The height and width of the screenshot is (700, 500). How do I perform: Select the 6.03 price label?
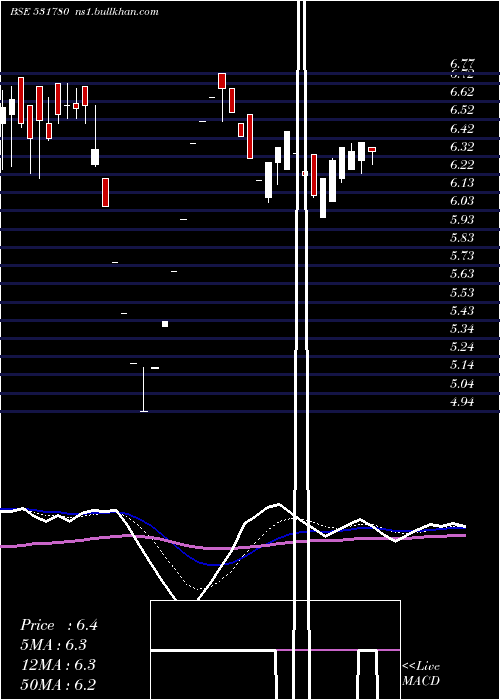[462, 201]
